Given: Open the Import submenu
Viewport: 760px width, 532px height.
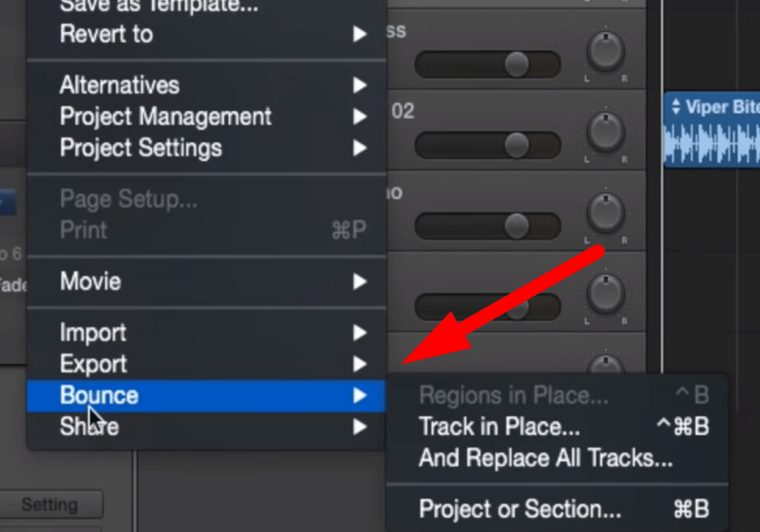Looking at the screenshot, I should pos(206,333).
